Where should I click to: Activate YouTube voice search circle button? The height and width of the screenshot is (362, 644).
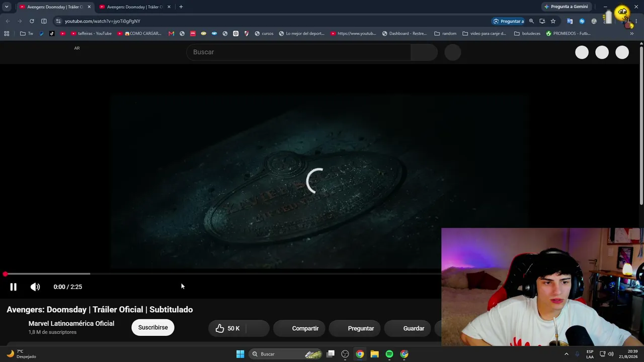point(453,52)
